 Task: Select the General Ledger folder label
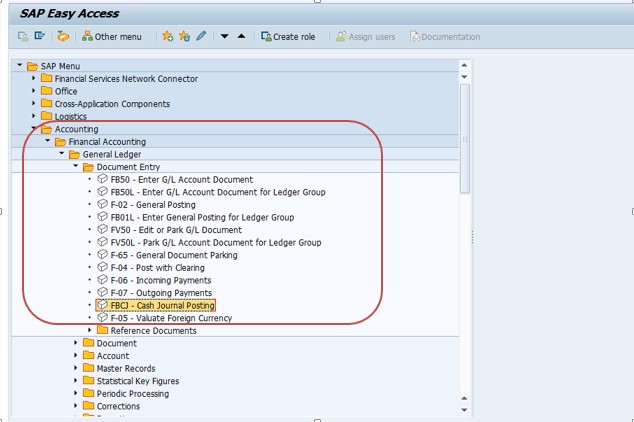pyautogui.click(x=112, y=154)
